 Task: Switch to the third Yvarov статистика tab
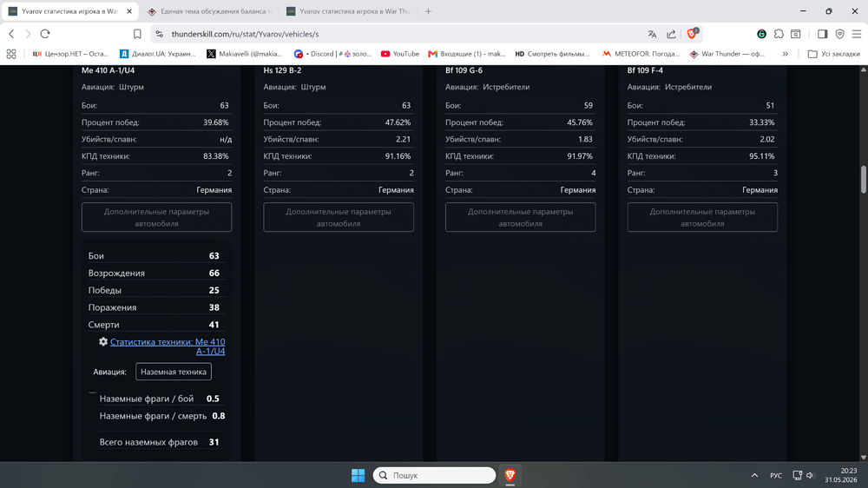point(349,11)
